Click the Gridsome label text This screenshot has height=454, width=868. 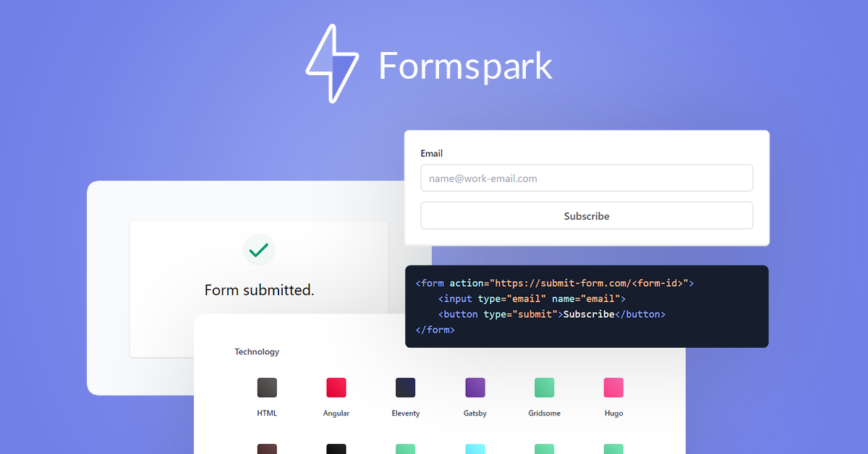545,414
